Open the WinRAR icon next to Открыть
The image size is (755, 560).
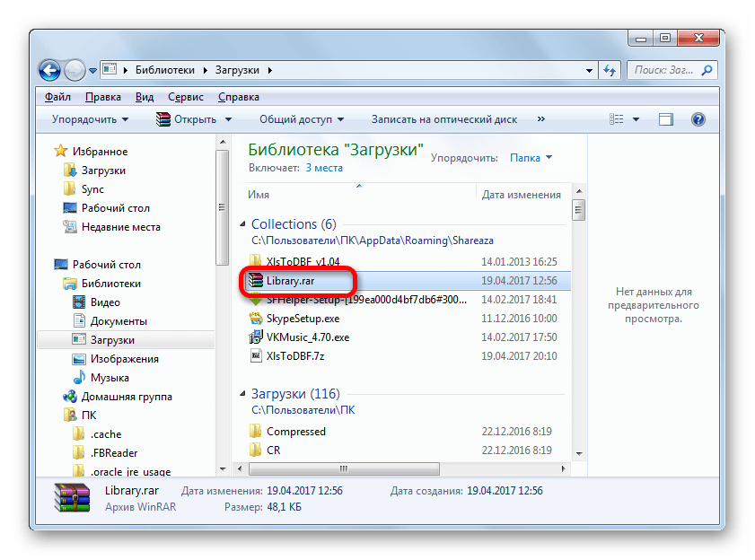163,119
